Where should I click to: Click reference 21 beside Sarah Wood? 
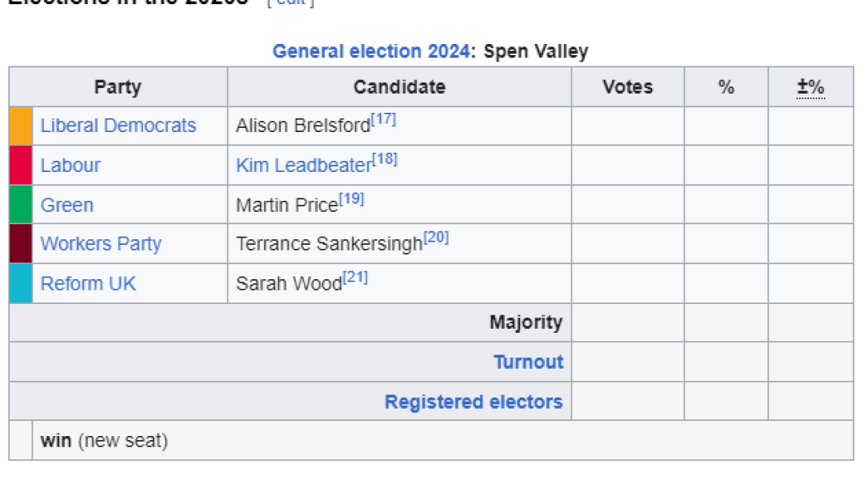click(355, 278)
